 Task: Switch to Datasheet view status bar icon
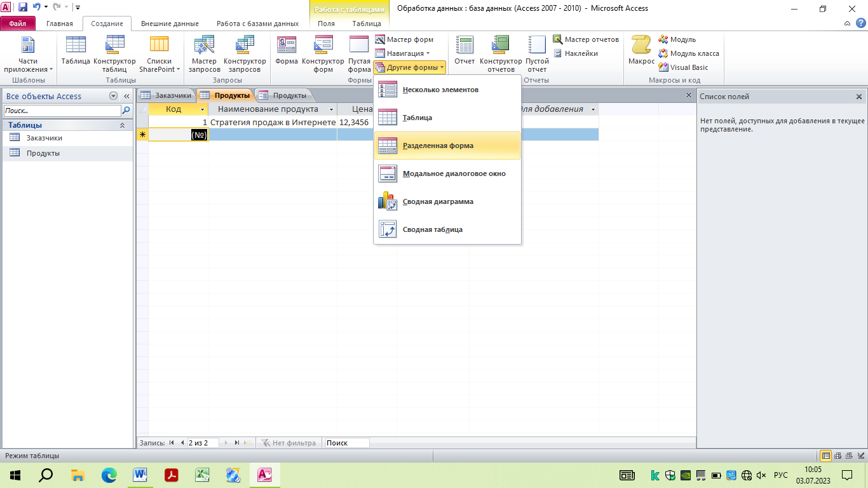(826, 456)
